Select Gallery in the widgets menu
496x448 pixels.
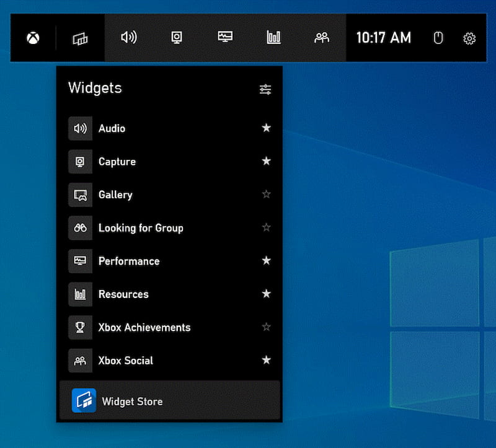point(169,195)
